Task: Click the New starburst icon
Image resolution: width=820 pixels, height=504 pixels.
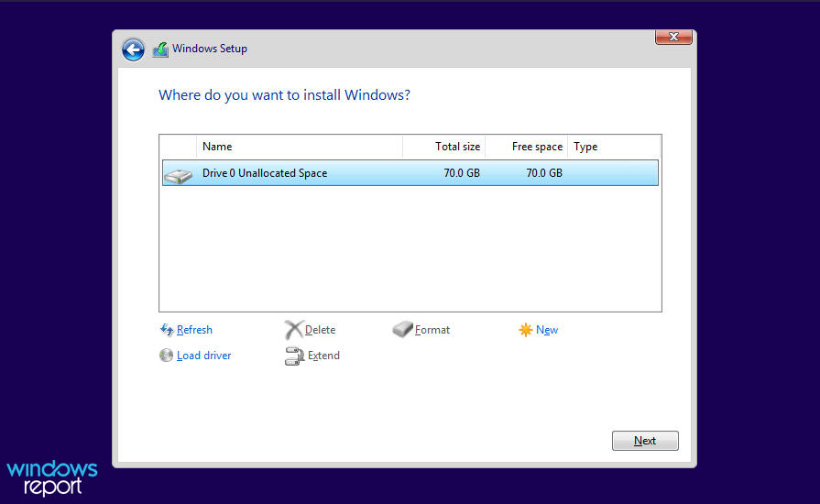Action: click(526, 330)
